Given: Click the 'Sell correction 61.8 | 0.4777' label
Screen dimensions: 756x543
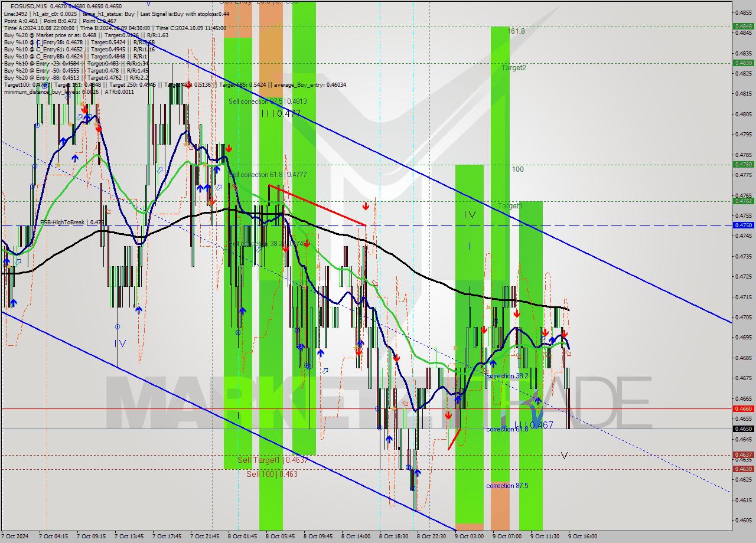Looking at the screenshot, I should click(x=268, y=175).
